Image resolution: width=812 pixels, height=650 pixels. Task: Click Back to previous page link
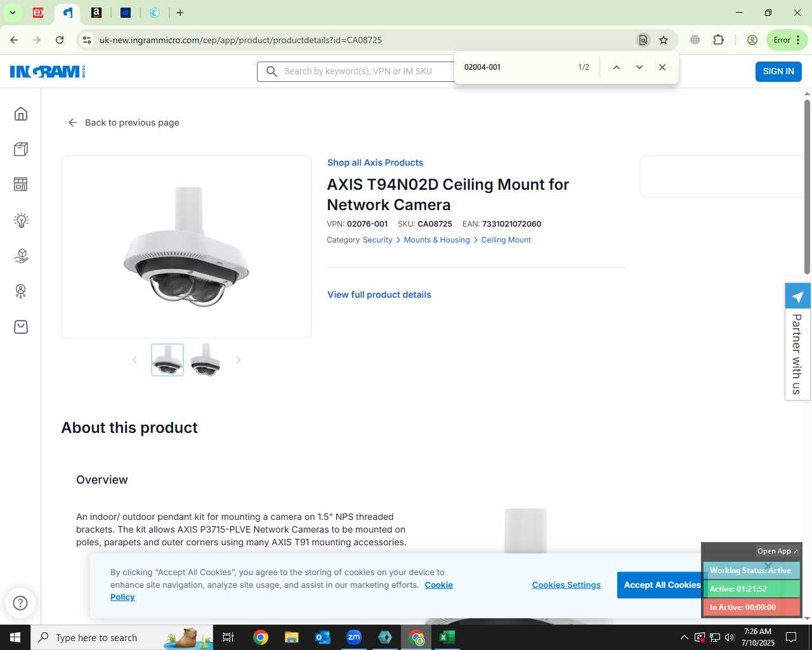click(x=124, y=123)
